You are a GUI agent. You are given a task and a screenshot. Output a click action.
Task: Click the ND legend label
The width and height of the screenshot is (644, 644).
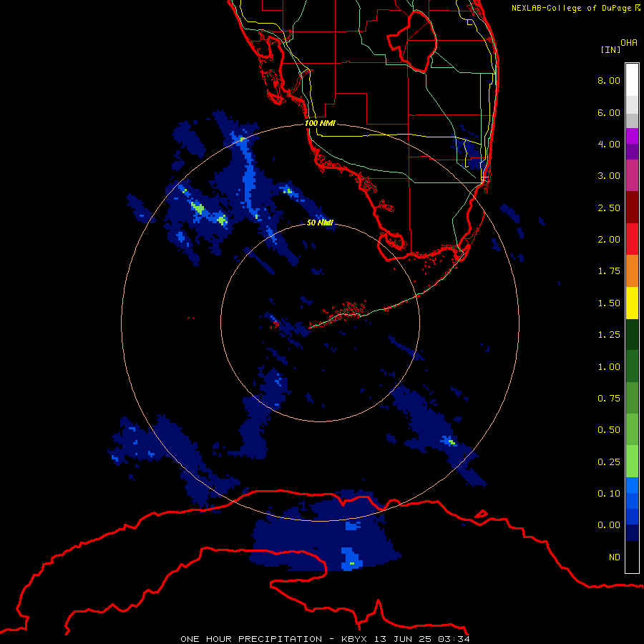pyautogui.click(x=615, y=557)
